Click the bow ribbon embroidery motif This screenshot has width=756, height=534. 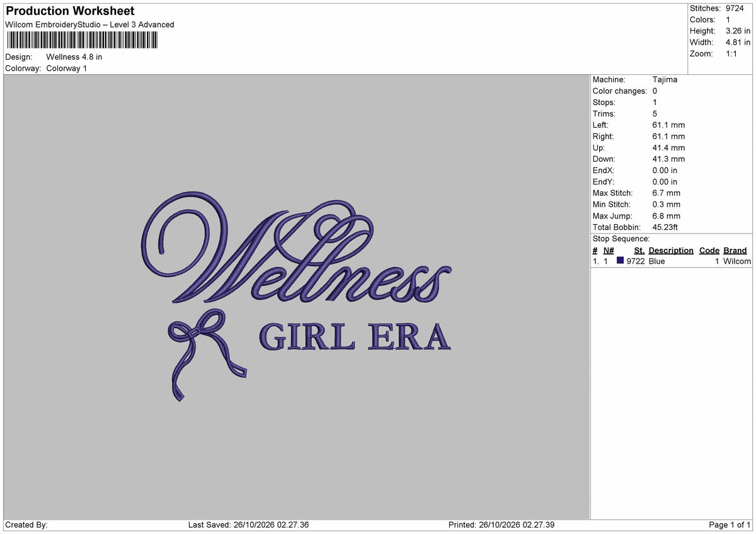[207, 355]
